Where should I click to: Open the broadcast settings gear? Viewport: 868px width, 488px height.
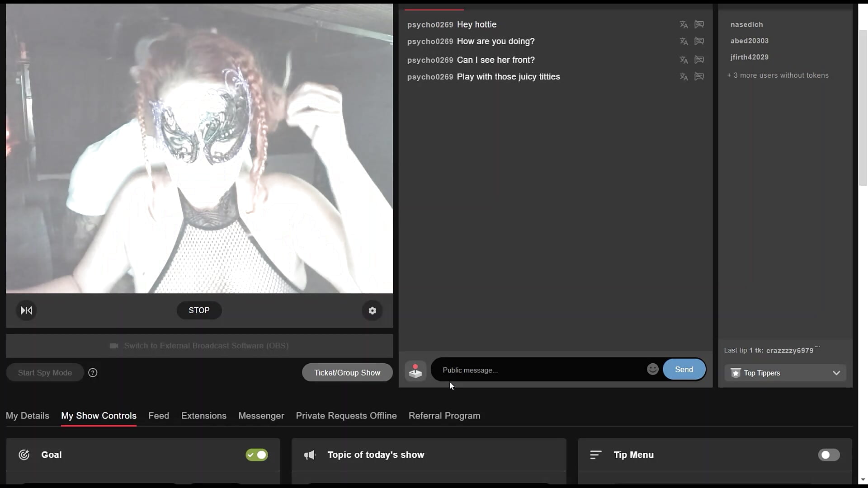(x=372, y=310)
